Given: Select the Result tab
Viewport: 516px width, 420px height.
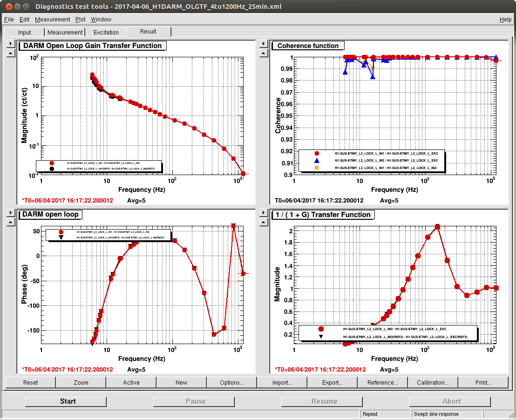Looking at the screenshot, I should point(149,32).
